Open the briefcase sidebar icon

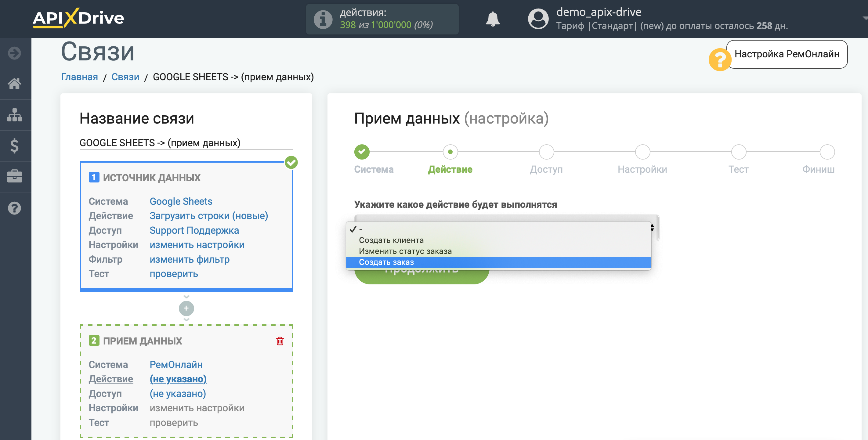pos(14,177)
